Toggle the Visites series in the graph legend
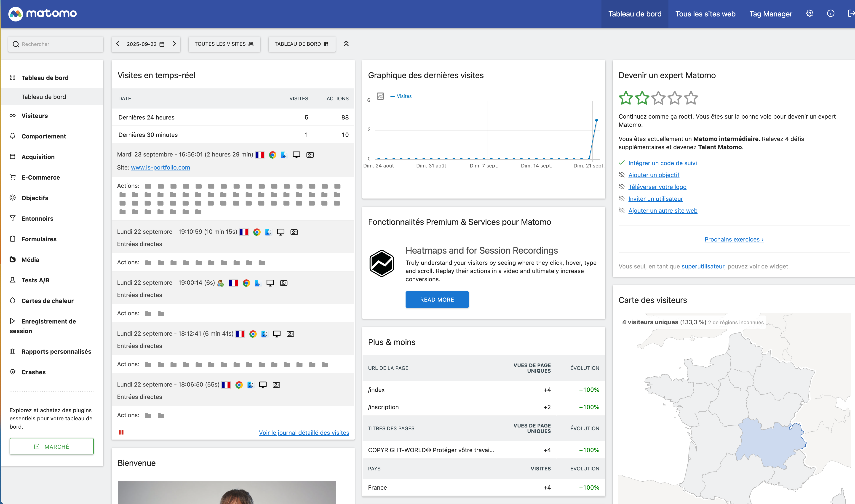The width and height of the screenshot is (855, 504). (x=401, y=96)
